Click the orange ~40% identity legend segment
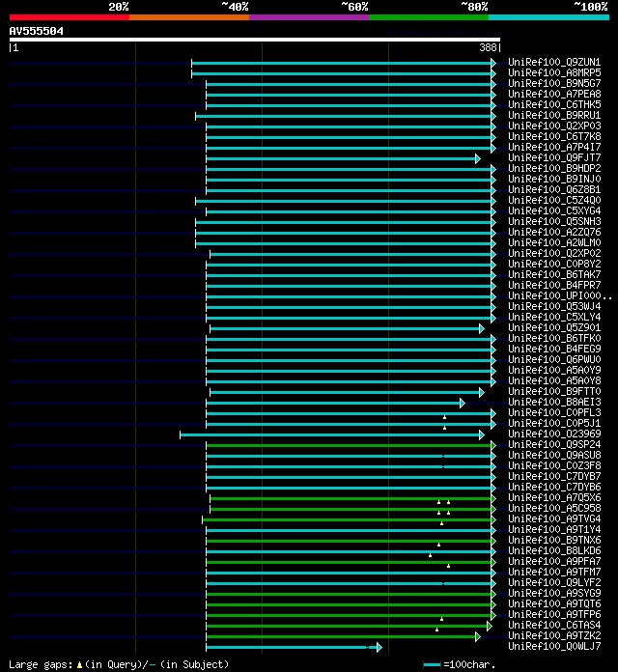This screenshot has width=618, height=672. [x=189, y=17]
